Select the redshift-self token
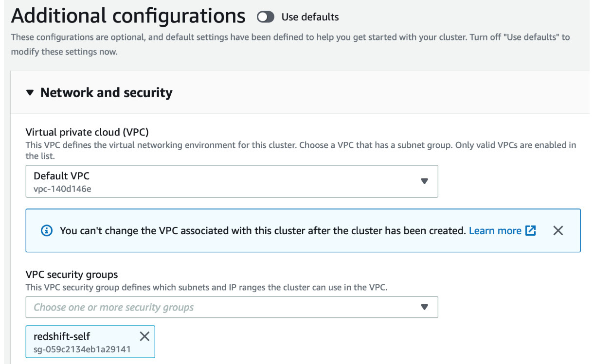Viewport: 594px width, 364px height. pos(90,342)
